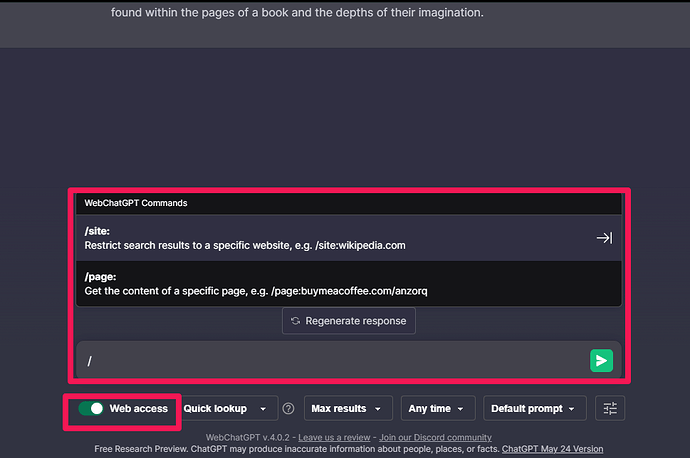Click the WebChatGPT v.4.0.2 version text
This screenshot has width=690, height=458.
click(x=248, y=437)
